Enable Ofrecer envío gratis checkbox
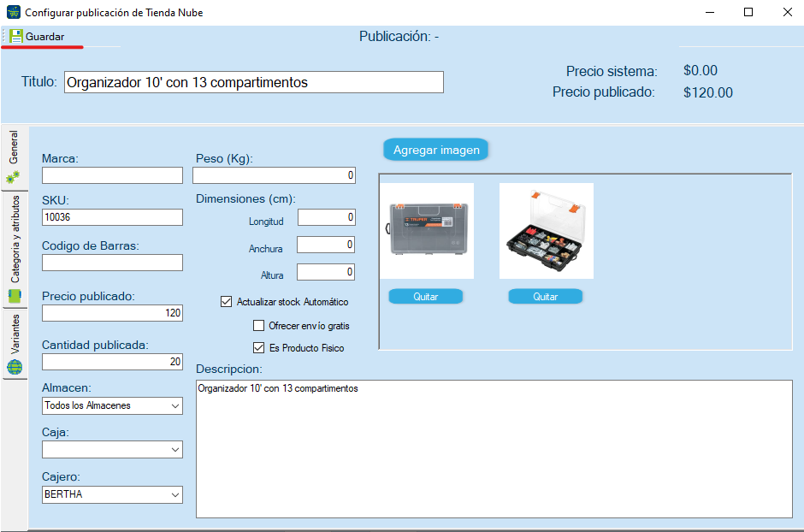 259,326
